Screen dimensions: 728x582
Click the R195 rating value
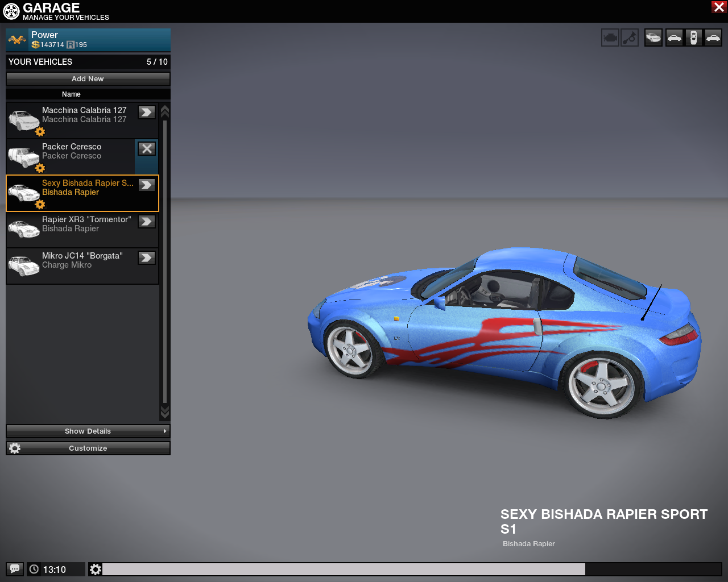[x=77, y=45]
